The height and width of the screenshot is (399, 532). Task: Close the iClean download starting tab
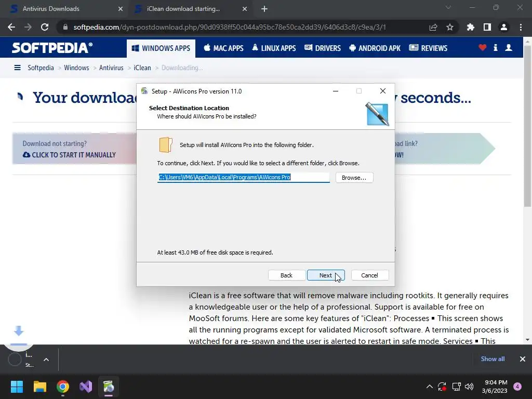pyautogui.click(x=245, y=9)
